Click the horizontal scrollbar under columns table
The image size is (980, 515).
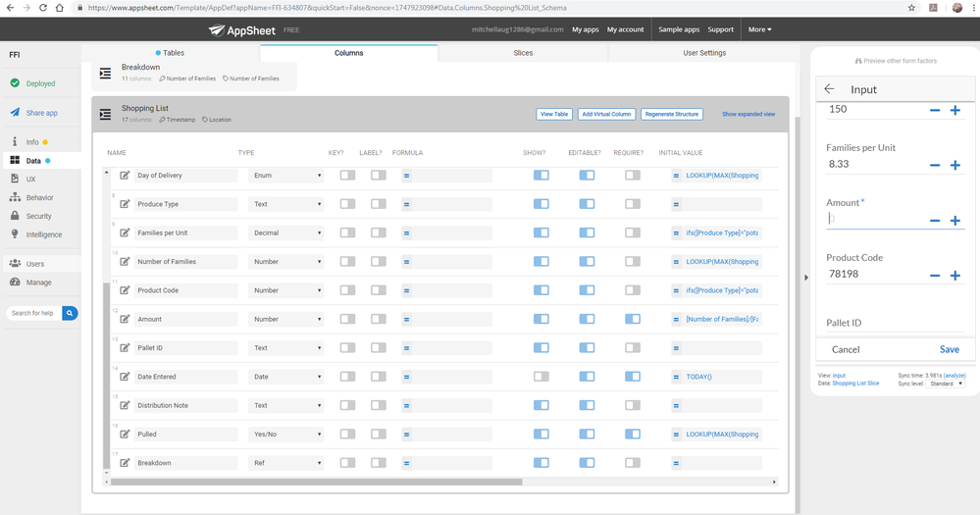click(316, 482)
